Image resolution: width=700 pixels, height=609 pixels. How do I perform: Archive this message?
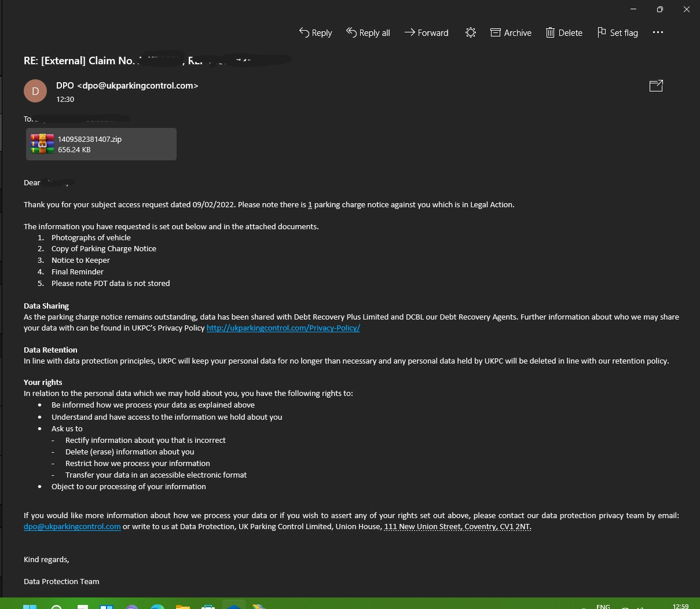click(511, 33)
